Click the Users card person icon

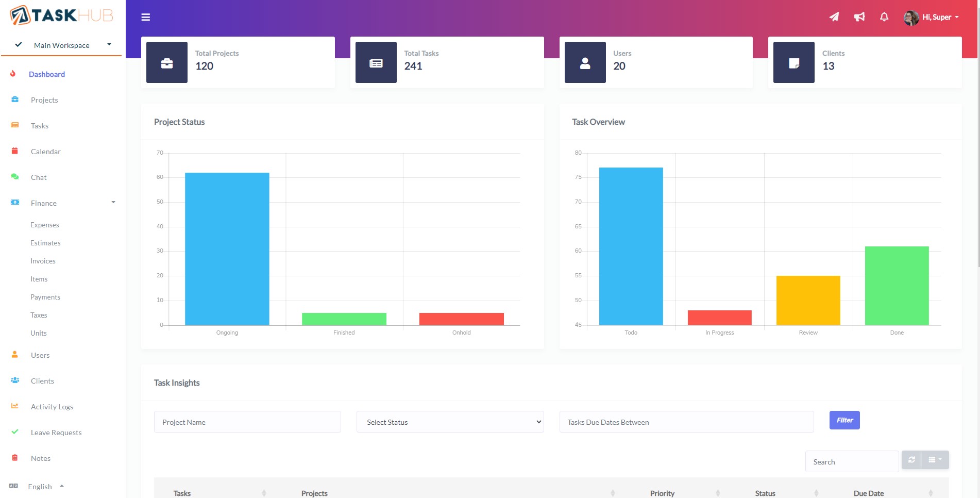(x=585, y=63)
